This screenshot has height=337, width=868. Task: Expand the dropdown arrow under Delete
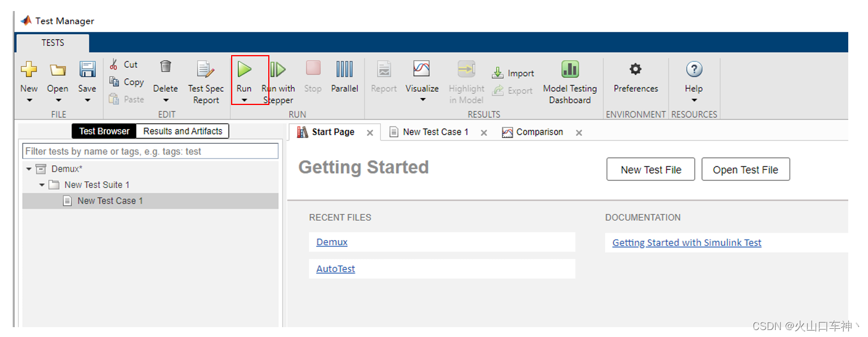[x=165, y=100]
